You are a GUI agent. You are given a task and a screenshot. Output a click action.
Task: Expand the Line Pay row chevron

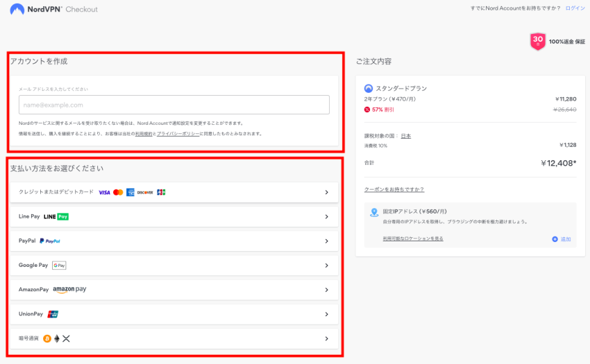point(327,216)
